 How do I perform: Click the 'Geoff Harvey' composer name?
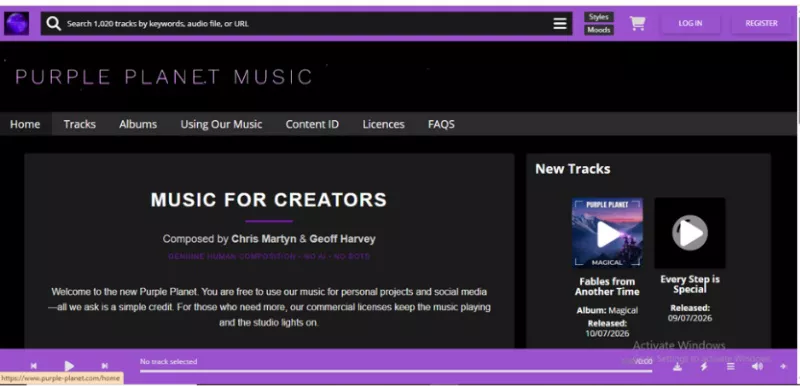pos(342,239)
